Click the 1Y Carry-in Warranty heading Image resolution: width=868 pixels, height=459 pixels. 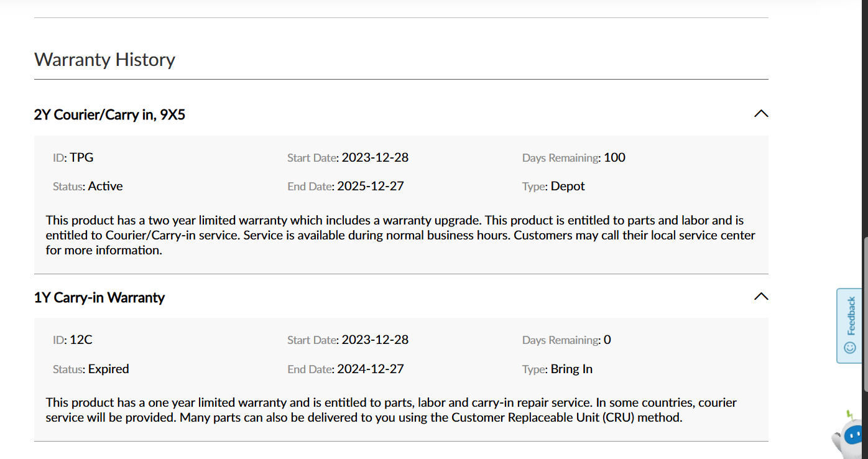tap(99, 297)
